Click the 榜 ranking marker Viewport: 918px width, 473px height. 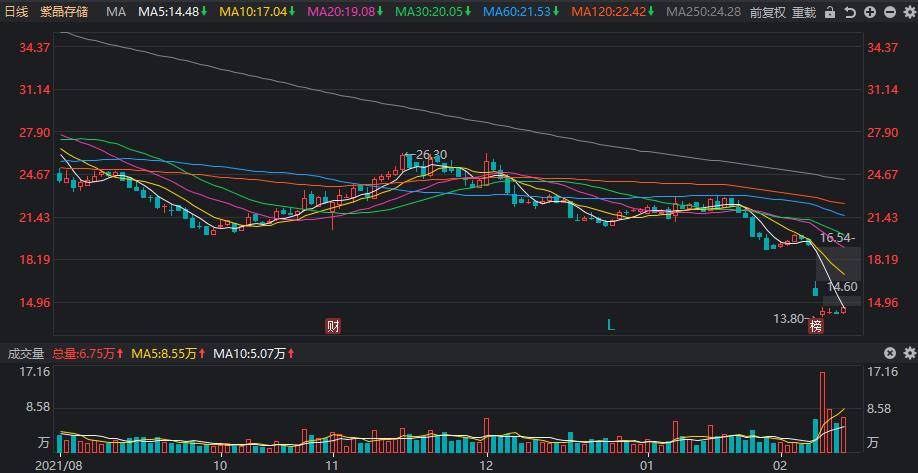click(816, 325)
